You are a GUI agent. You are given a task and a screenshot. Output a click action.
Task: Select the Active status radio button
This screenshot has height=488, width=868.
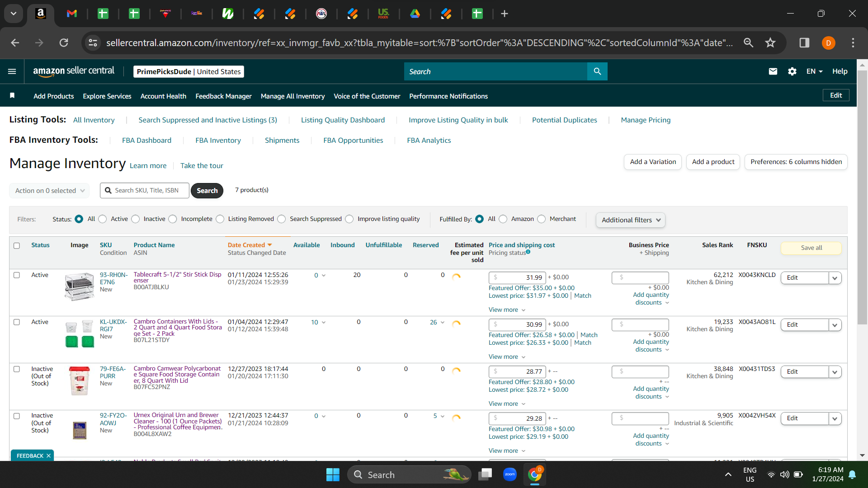tap(103, 219)
